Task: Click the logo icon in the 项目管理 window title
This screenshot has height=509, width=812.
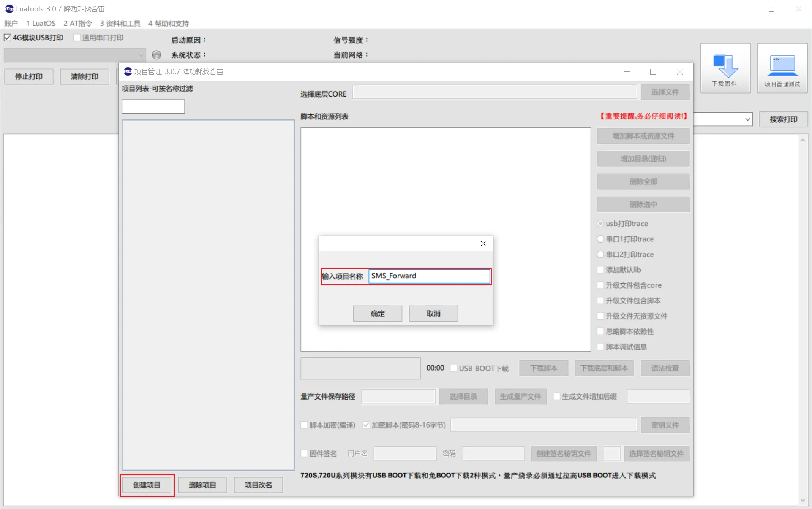Action: (x=128, y=71)
